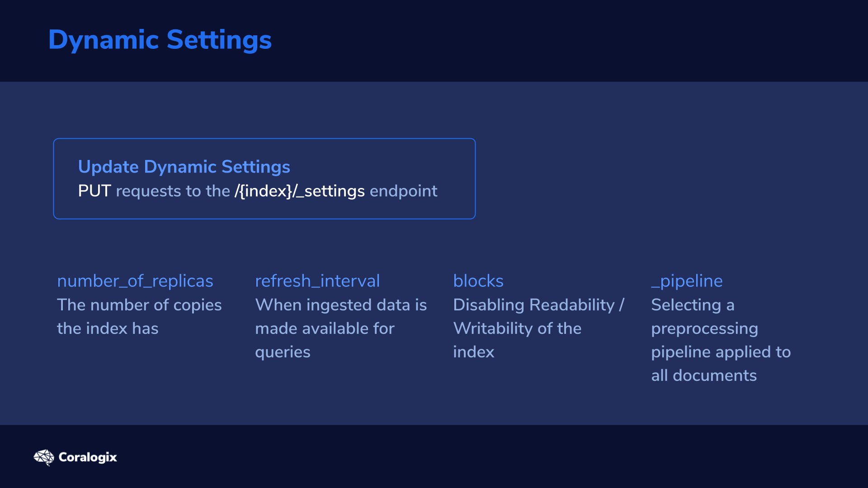Select the Disabling Readability description text

click(x=539, y=328)
